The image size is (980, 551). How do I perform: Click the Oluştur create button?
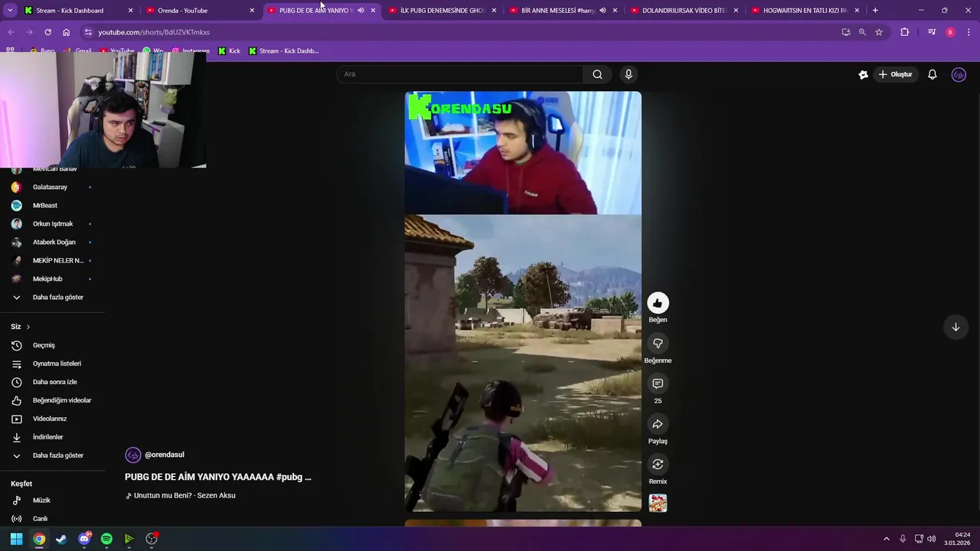[x=895, y=74]
